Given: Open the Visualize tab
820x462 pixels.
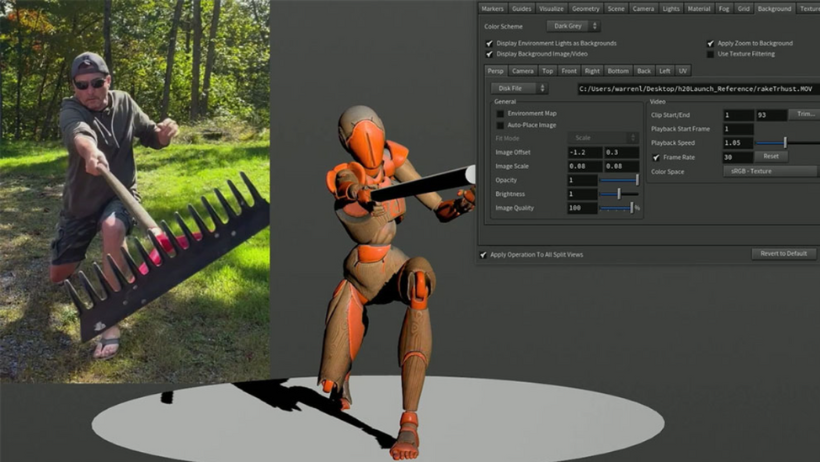Looking at the screenshot, I should tap(551, 8).
